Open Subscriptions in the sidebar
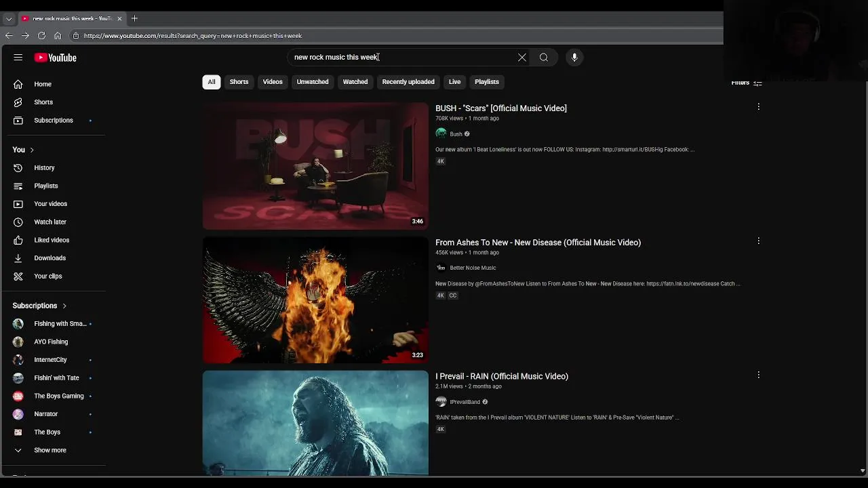 (x=54, y=121)
